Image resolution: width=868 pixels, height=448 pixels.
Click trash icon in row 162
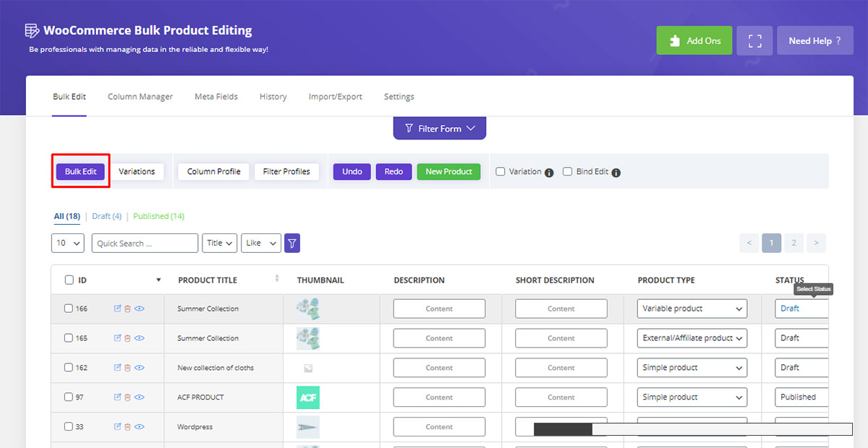tap(127, 368)
